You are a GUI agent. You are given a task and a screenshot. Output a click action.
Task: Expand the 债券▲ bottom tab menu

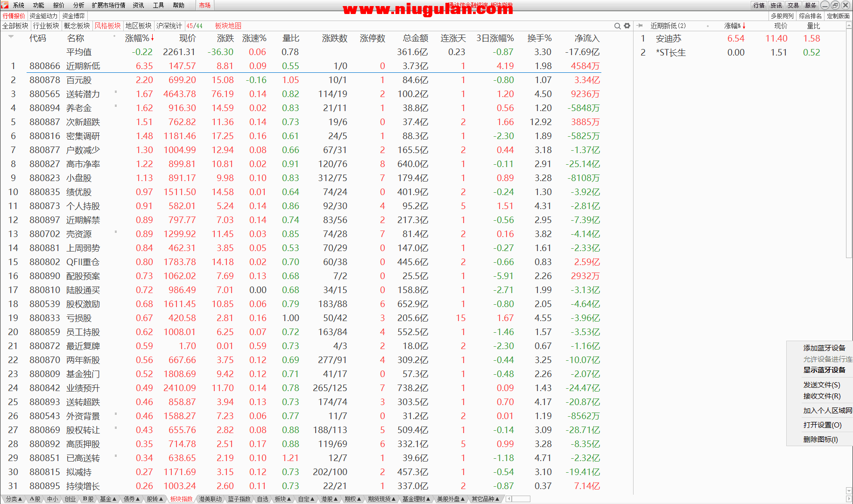click(132, 499)
